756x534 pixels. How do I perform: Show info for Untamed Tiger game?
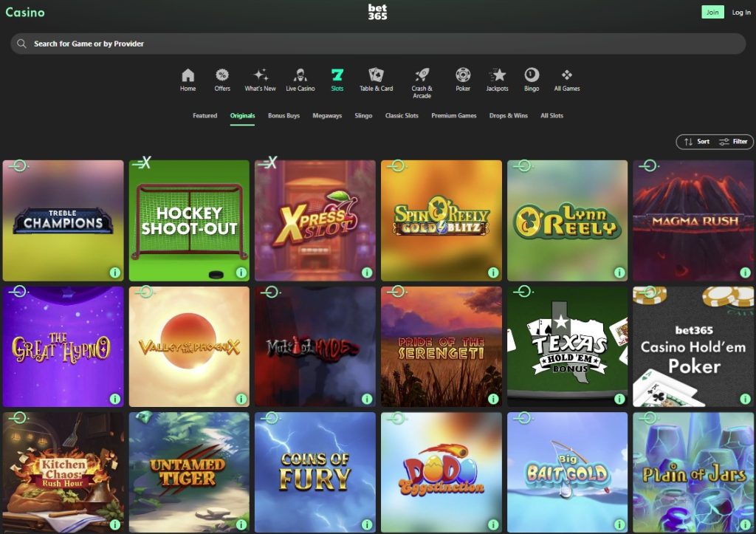coord(241,524)
